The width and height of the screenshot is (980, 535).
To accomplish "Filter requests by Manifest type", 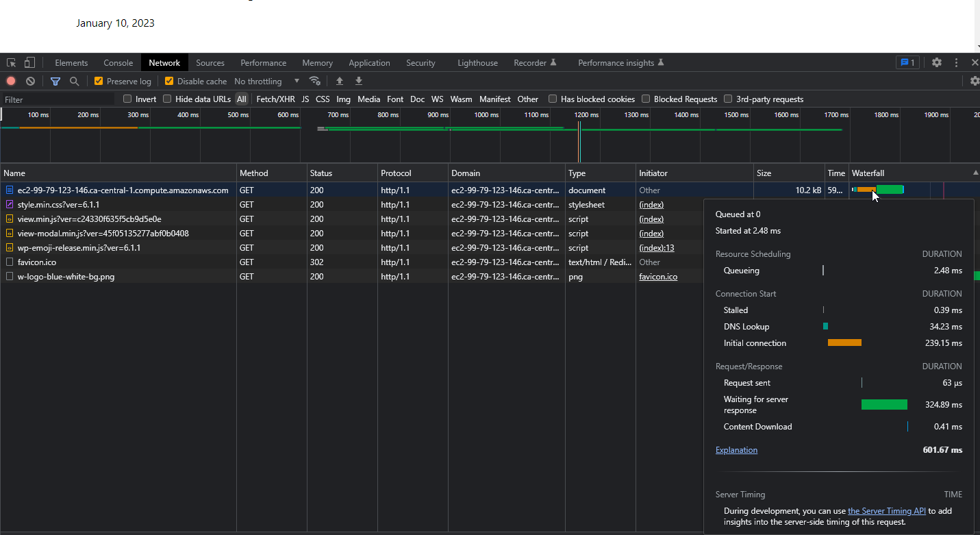I will (x=495, y=99).
